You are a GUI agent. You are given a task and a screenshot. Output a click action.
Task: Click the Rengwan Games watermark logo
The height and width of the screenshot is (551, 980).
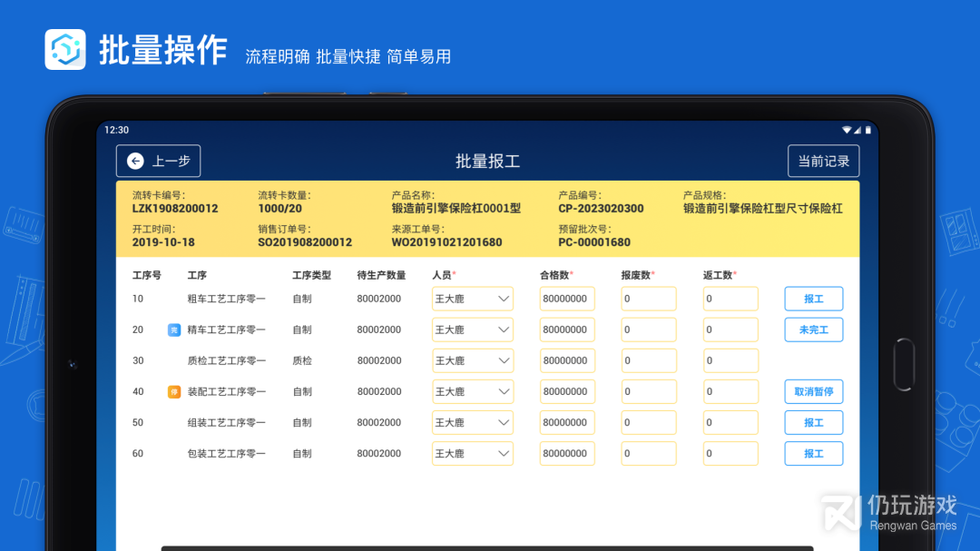838,513
